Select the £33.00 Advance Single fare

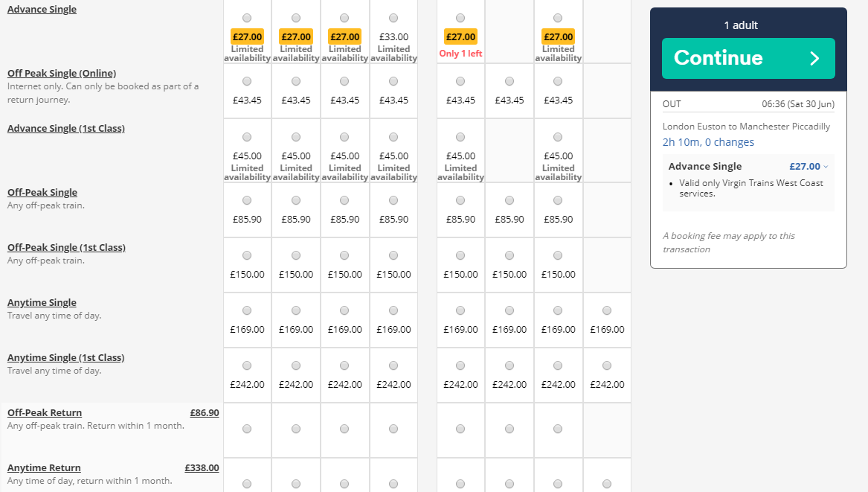pyautogui.click(x=393, y=18)
